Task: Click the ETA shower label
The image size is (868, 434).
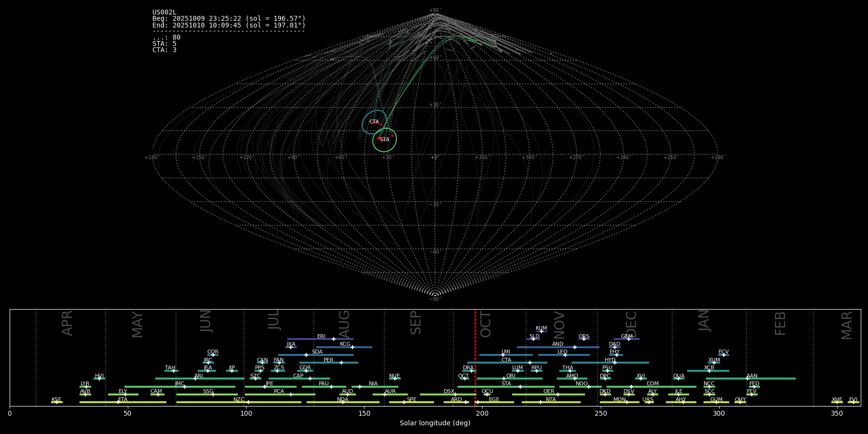Action: 123,400
